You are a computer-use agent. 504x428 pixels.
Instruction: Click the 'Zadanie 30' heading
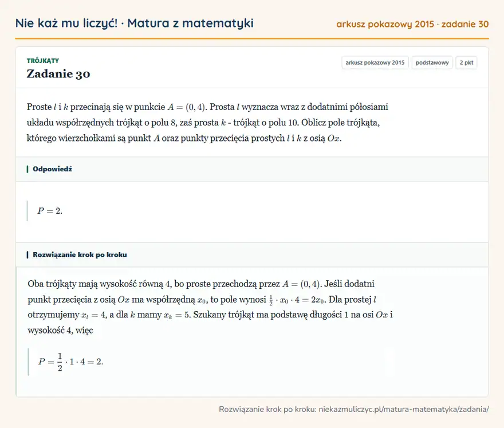[58, 74]
